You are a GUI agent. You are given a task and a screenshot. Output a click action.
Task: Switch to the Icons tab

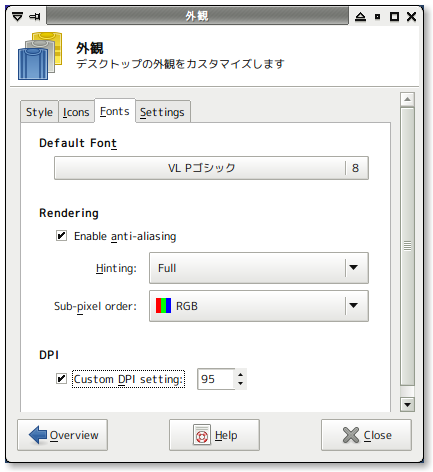(76, 112)
